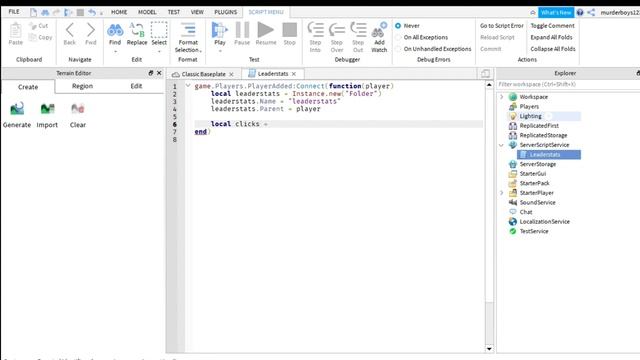Click the Pause test button
This screenshot has width=640, height=360.
(x=242, y=30)
